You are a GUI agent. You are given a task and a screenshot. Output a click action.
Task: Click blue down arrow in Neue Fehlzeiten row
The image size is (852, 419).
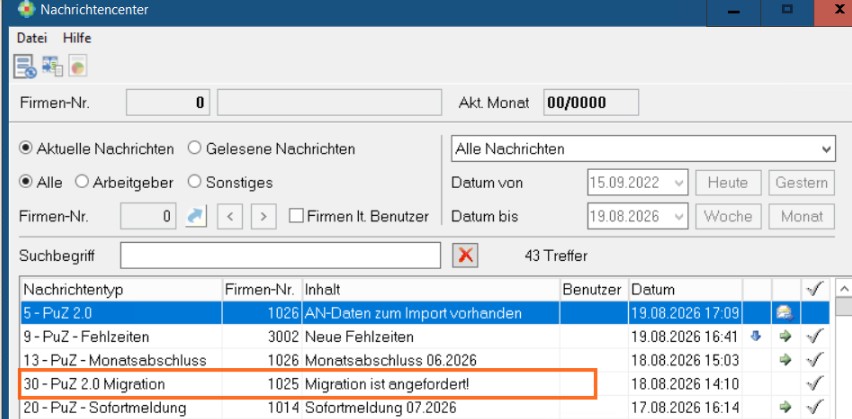click(755, 337)
